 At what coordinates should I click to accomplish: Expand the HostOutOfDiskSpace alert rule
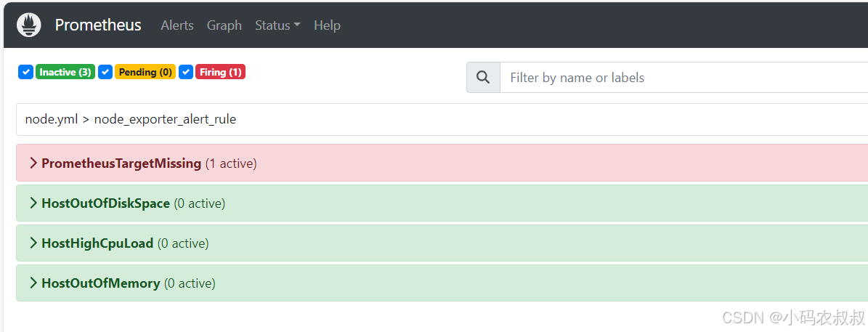pyautogui.click(x=442, y=203)
